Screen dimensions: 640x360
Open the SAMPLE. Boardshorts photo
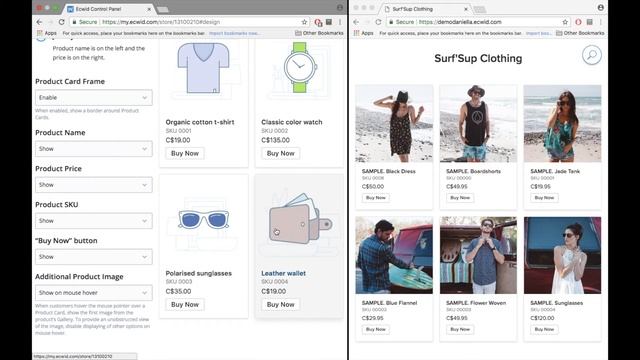(x=478, y=124)
